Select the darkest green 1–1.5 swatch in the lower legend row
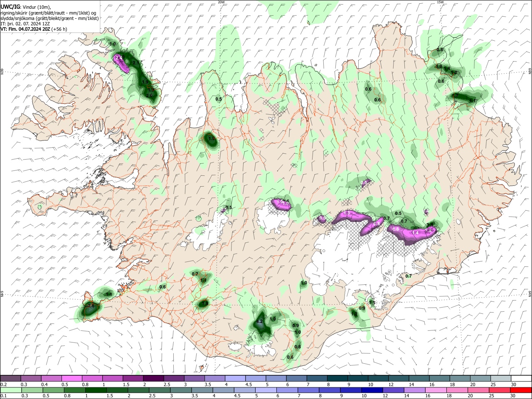This screenshot has height=399, width=532. [x=95, y=390]
